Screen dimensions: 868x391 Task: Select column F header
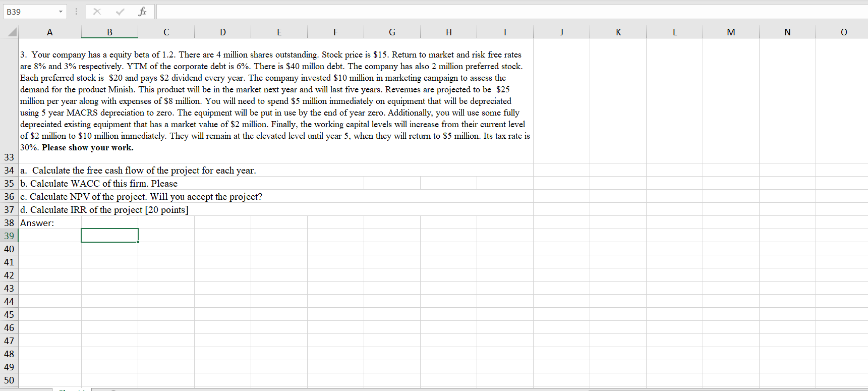pos(335,32)
